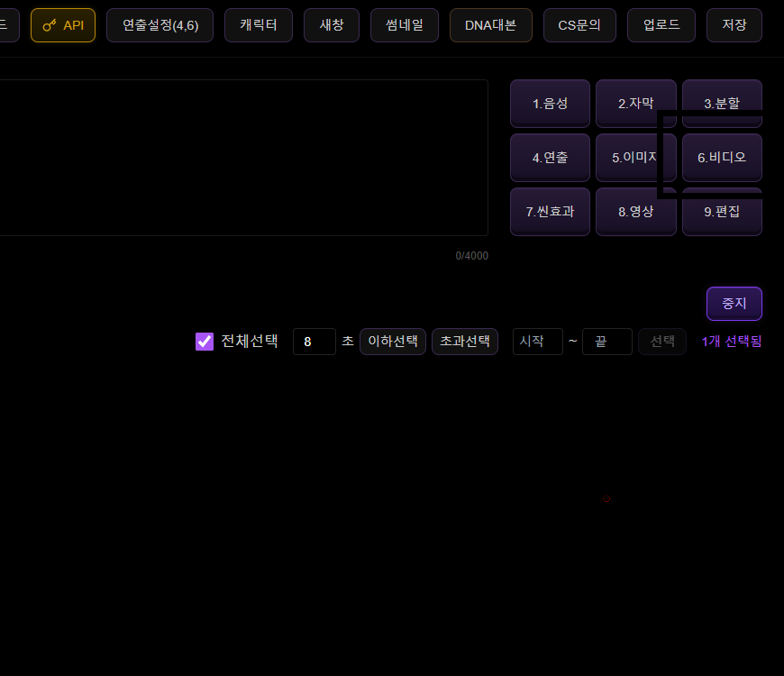Select the DNA대본 button
The height and width of the screenshot is (676, 784).
[490, 25]
